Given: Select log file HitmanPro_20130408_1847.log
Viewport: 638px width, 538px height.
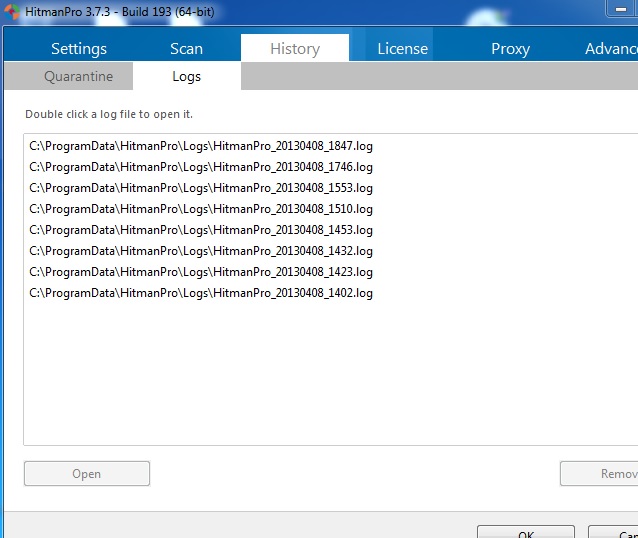Looking at the screenshot, I should [x=201, y=146].
